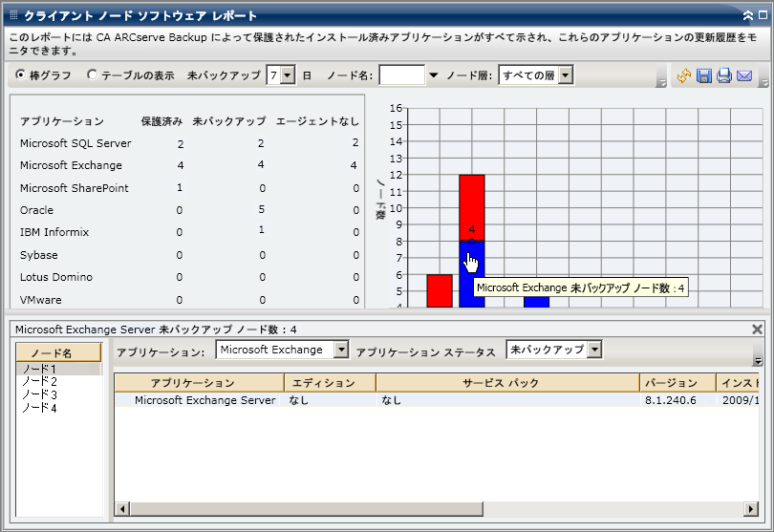Sort by アプリケーション column header in detail table
The height and width of the screenshot is (532, 774).
pos(200,383)
